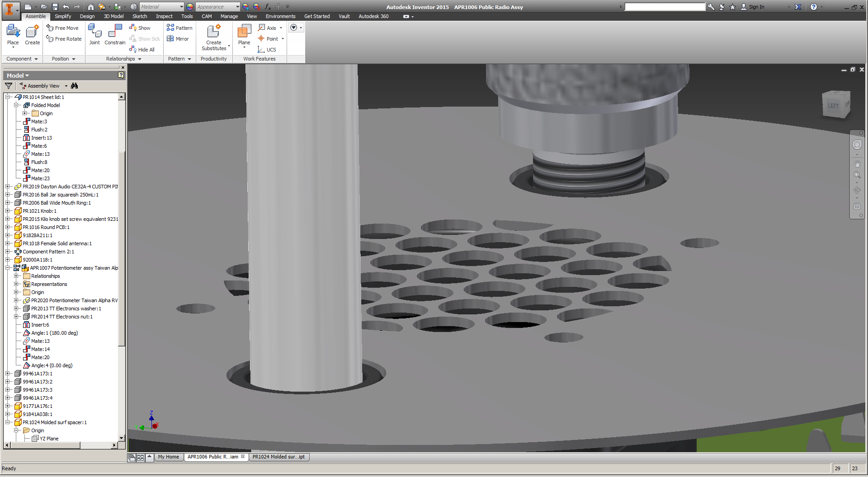Switch to the Inspect ribbon tab
The width and height of the screenshot is (868, 477).
pos(164,16)
